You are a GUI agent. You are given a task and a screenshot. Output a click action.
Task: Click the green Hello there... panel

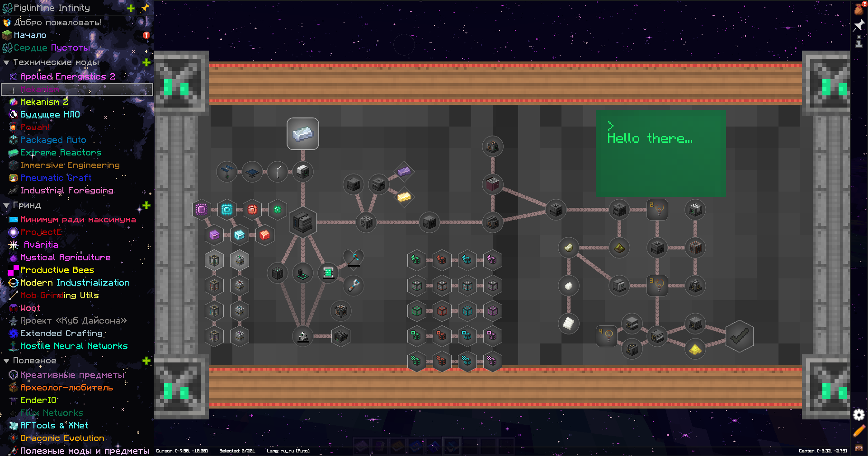click(x=660, y=154)
